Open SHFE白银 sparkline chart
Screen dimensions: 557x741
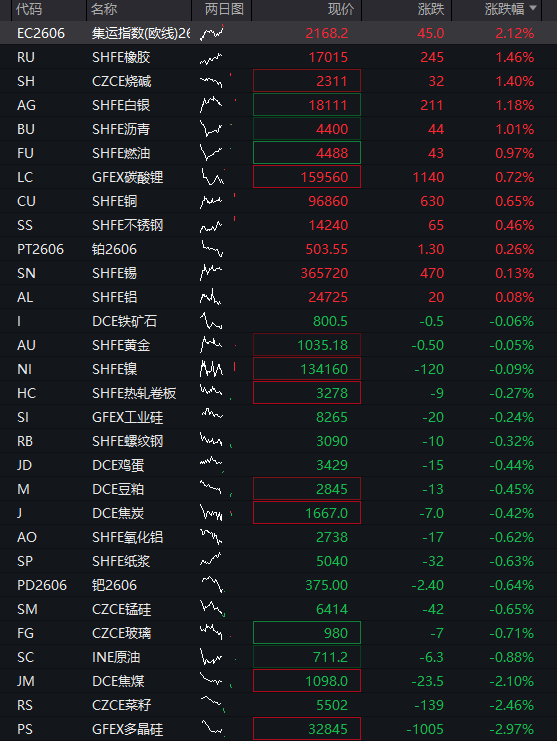click(211, 105)
